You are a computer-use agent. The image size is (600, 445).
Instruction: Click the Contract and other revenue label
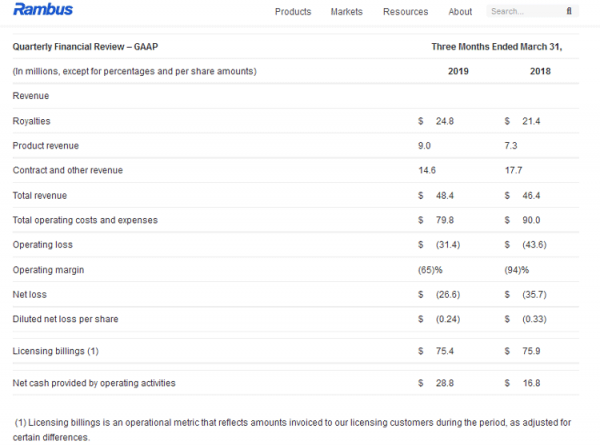[x=67, y=170]
